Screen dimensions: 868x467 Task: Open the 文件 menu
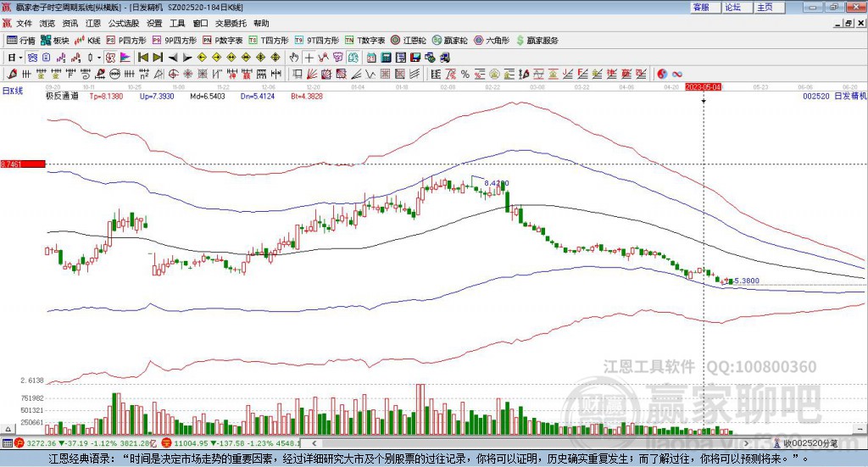click(x=24, y=23)
